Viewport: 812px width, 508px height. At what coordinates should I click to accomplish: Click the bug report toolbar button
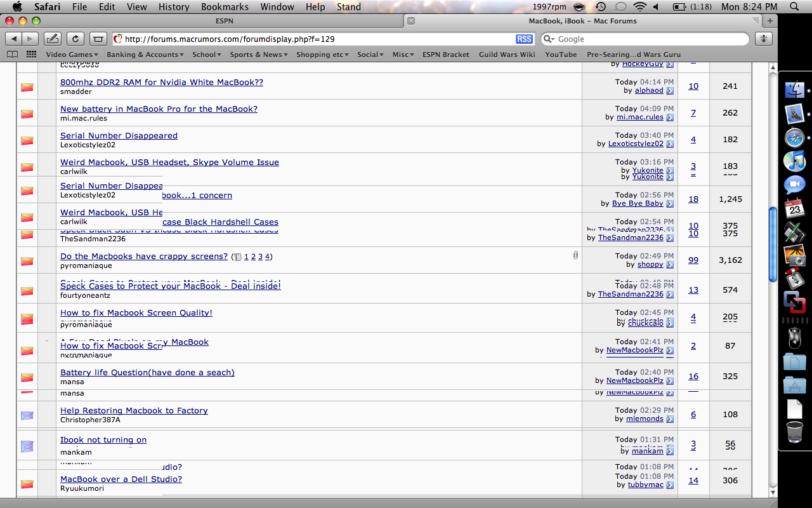coord(764,39)
